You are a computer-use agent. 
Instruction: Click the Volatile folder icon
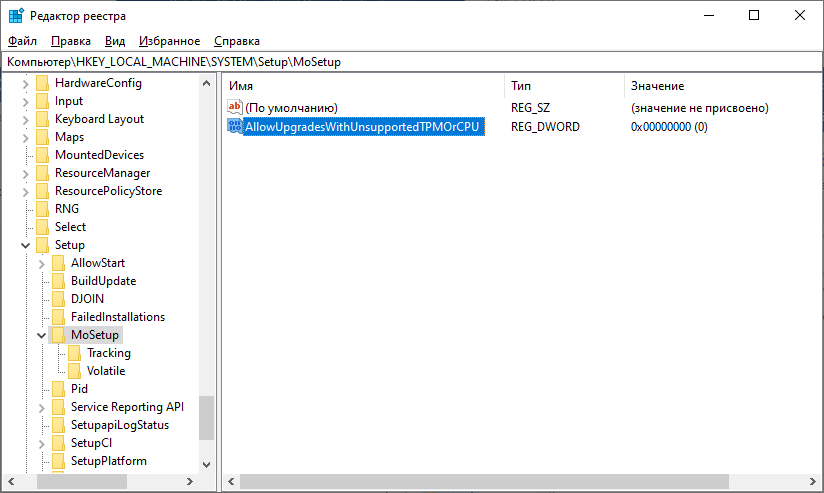click(74, 371)
